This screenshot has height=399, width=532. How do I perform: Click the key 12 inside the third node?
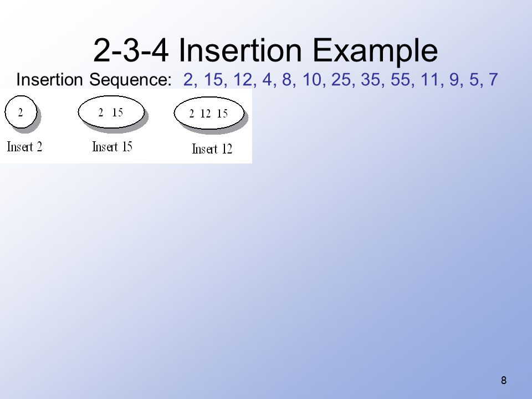(x=206, y=114)
